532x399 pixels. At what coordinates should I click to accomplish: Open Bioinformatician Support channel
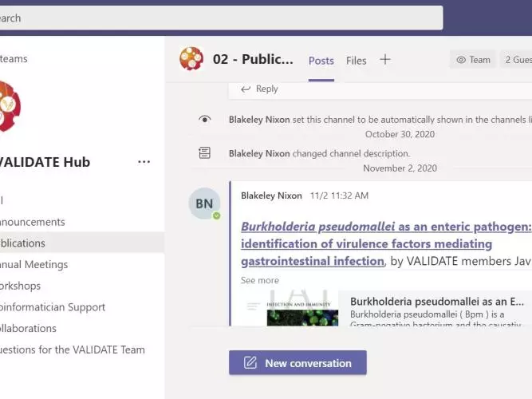coord(53,307)
